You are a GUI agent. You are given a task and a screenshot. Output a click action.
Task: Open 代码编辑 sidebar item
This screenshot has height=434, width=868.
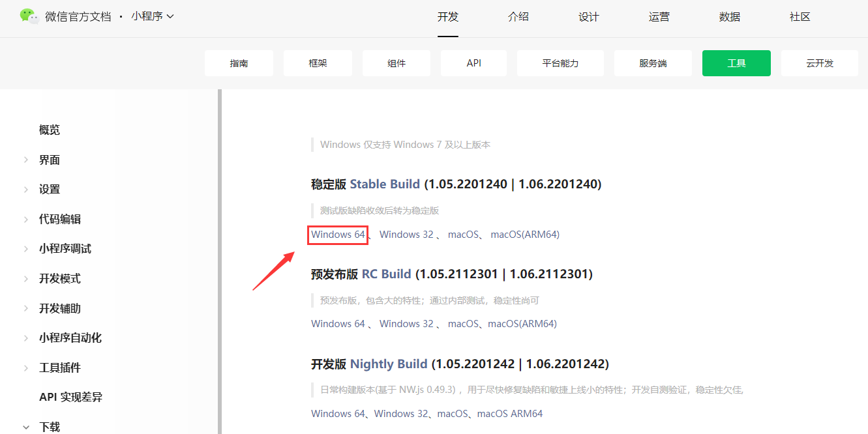60,219
